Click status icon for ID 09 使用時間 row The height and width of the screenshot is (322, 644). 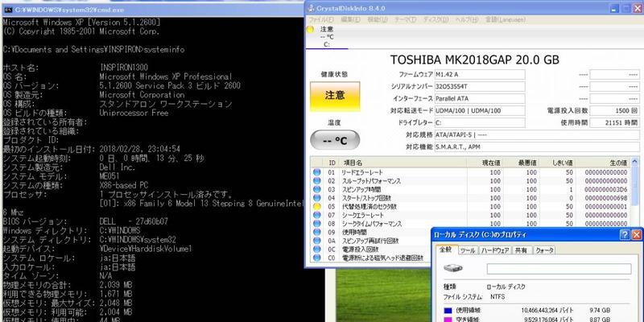click(316, 232)
